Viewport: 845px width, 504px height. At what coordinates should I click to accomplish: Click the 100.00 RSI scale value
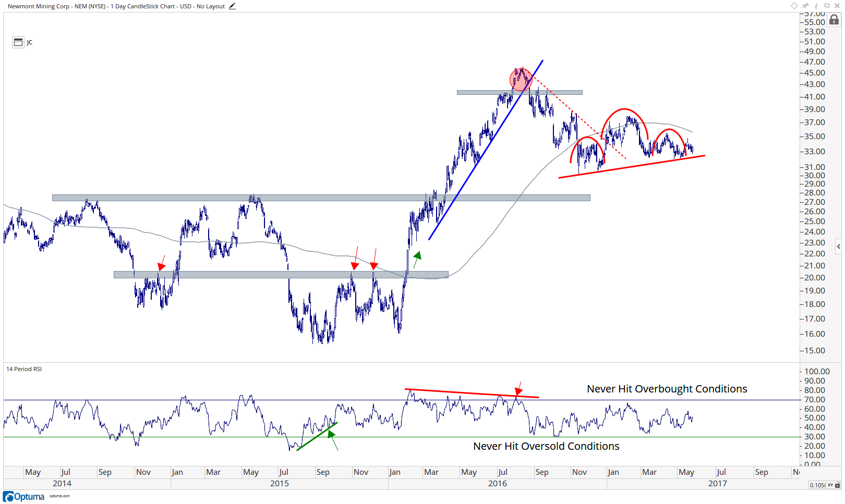[817, 372]
